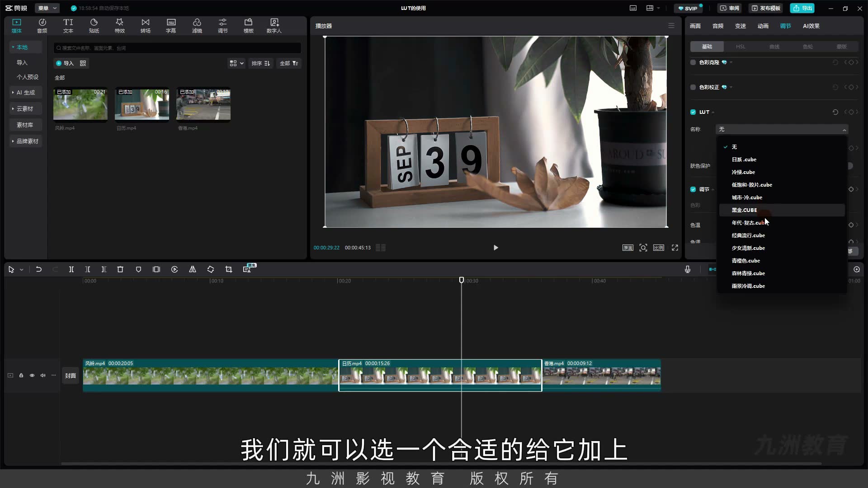Image resolution: width=868 pixels, height=488 pixels.
Task: Open the player hamburger menu
Action: pos(671,26)
